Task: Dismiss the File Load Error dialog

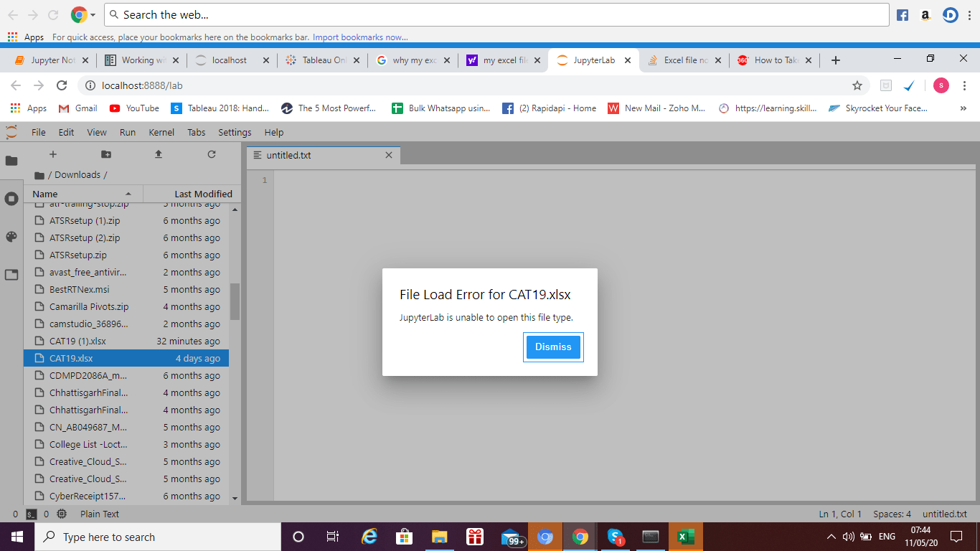Action: point(552,347)
